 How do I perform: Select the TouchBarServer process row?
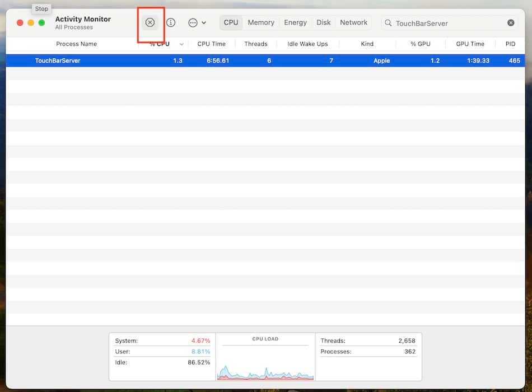tap(265, 60)
